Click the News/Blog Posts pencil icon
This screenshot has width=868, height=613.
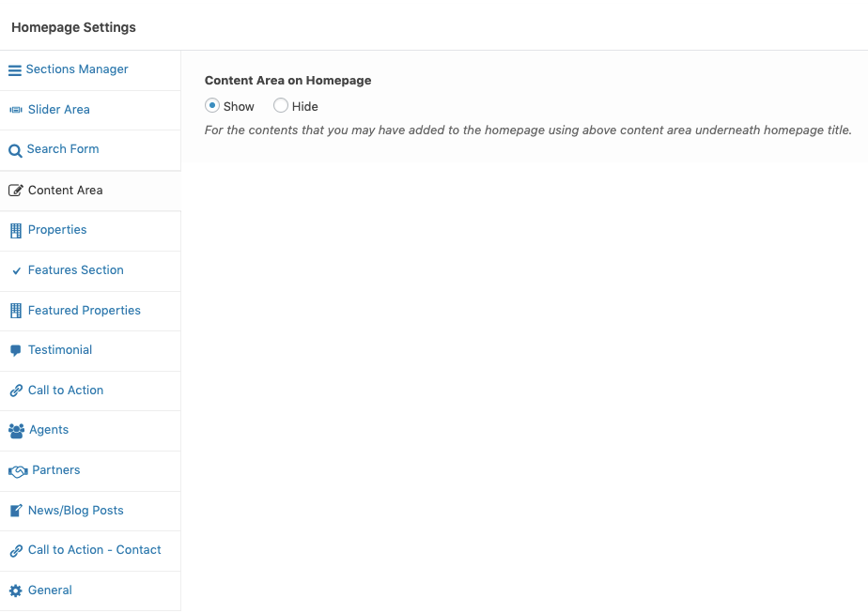tap(16, 511)
